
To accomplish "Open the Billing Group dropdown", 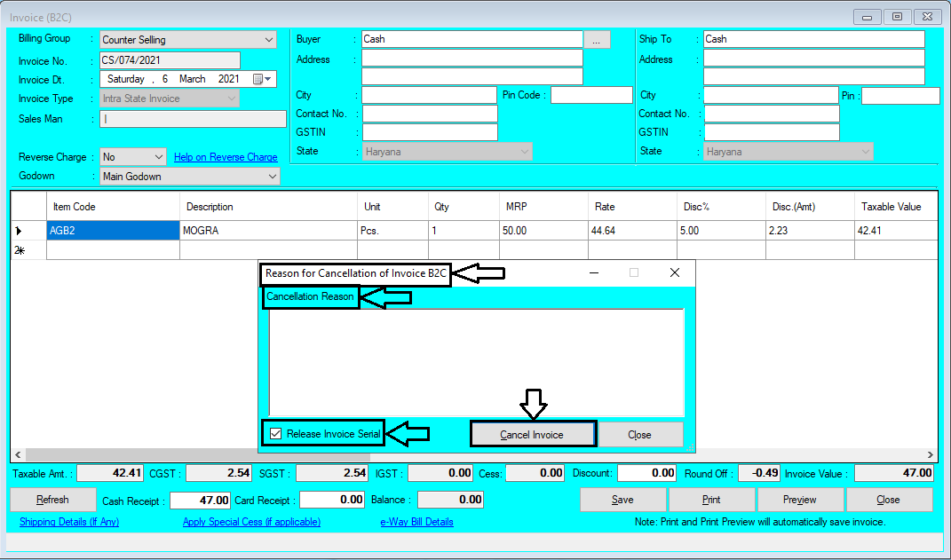I will pos(269,39).
